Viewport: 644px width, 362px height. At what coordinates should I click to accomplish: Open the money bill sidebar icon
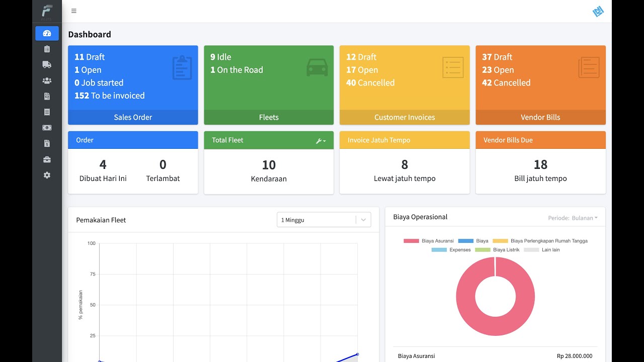[x=47, y=128]
